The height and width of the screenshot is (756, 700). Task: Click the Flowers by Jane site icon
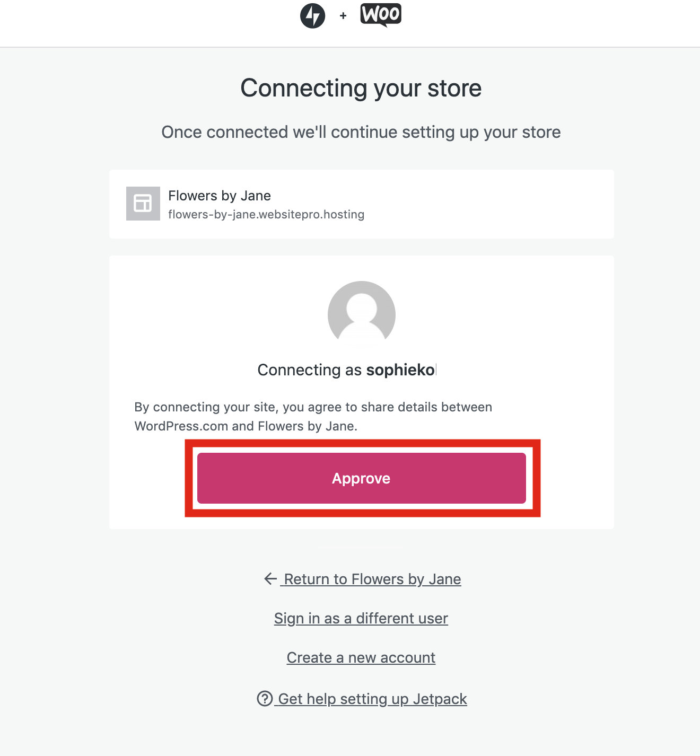143,204
